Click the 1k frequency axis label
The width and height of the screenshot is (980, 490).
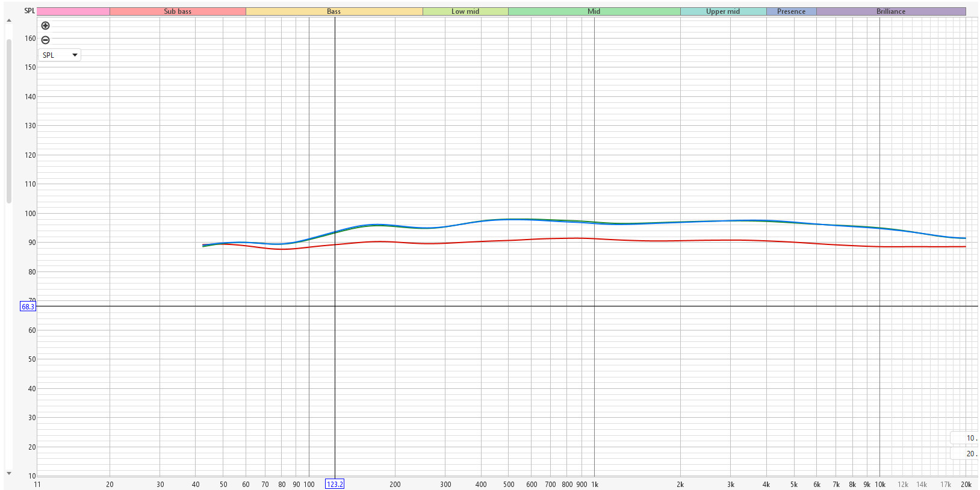594,485
